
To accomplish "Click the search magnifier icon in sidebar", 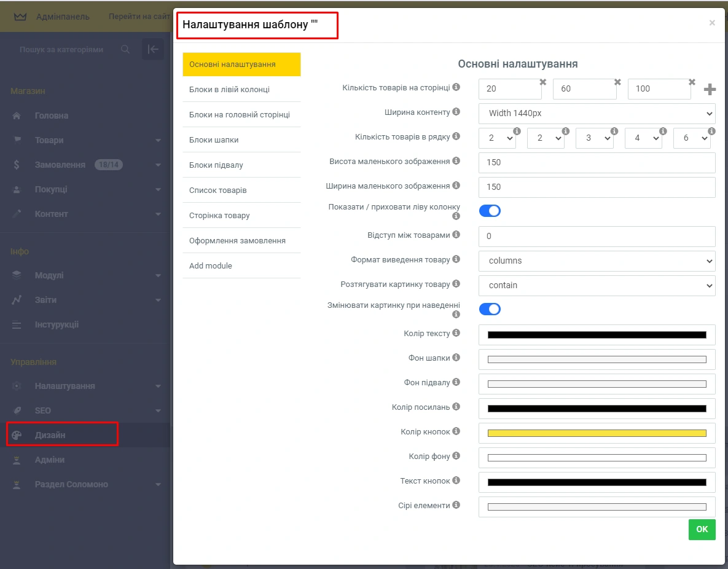I will [125, 49].
